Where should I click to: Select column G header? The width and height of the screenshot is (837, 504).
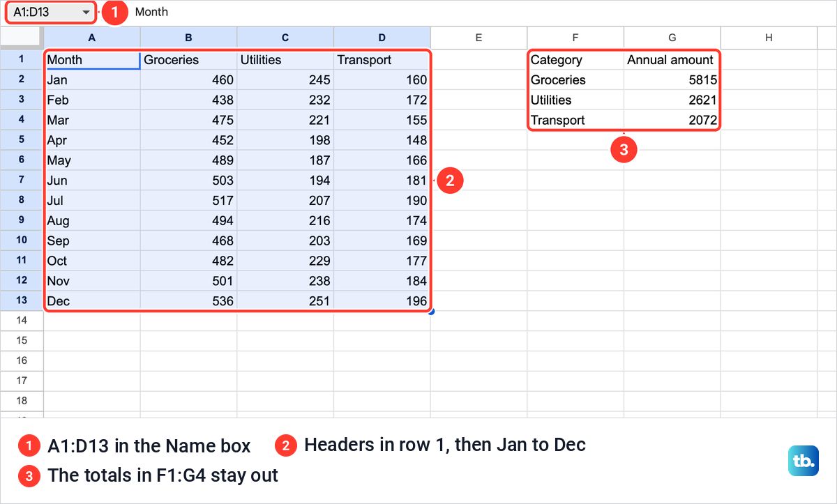point(672,38)
